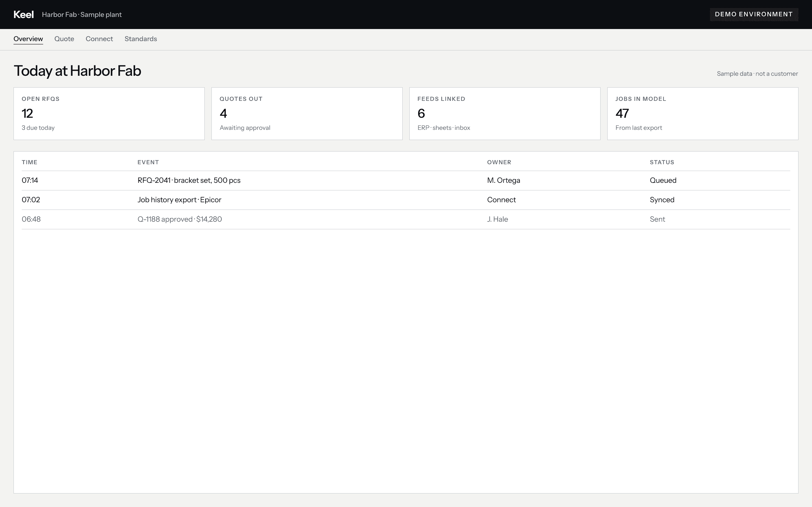Open the Open RFQs card
This screenshot has height=507, width=812.
(x=109, y=114)
